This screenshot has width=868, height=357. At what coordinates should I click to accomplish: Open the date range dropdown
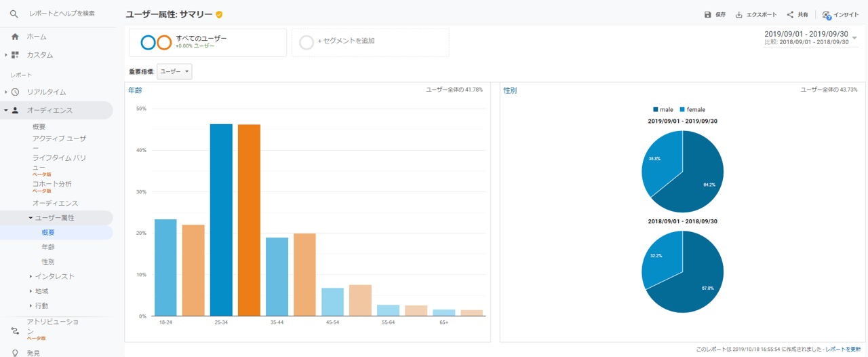(854, 38)
